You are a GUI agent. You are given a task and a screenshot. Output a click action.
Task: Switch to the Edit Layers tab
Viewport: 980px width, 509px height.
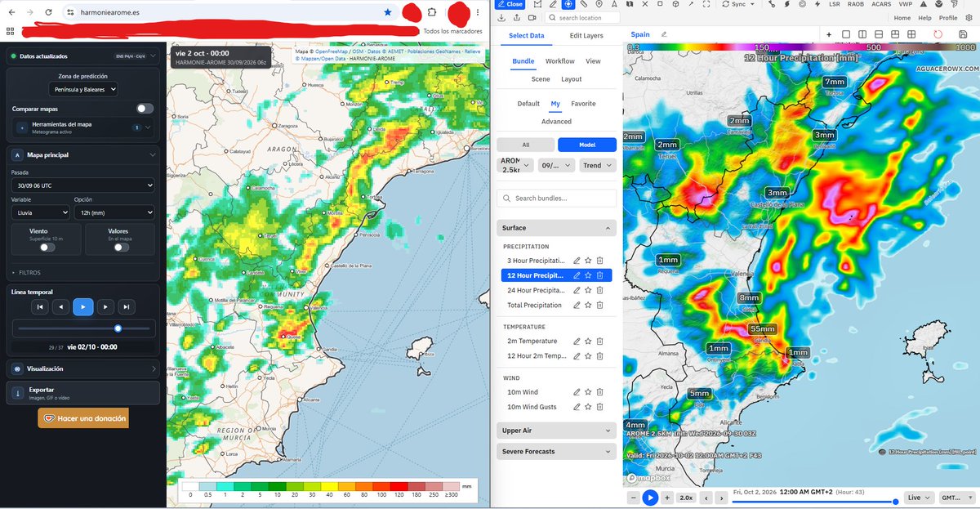pyautogui.click(x=586, y=36)
